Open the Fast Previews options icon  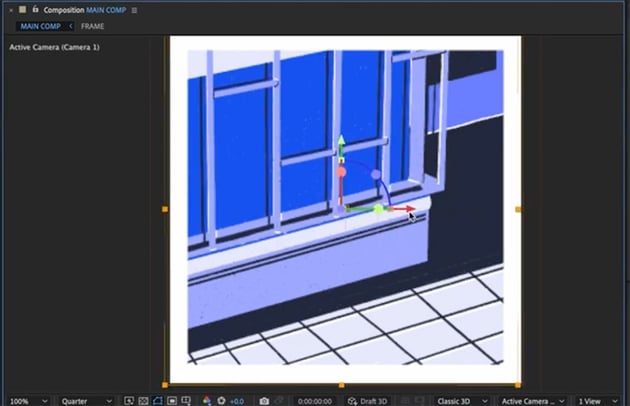129,400
